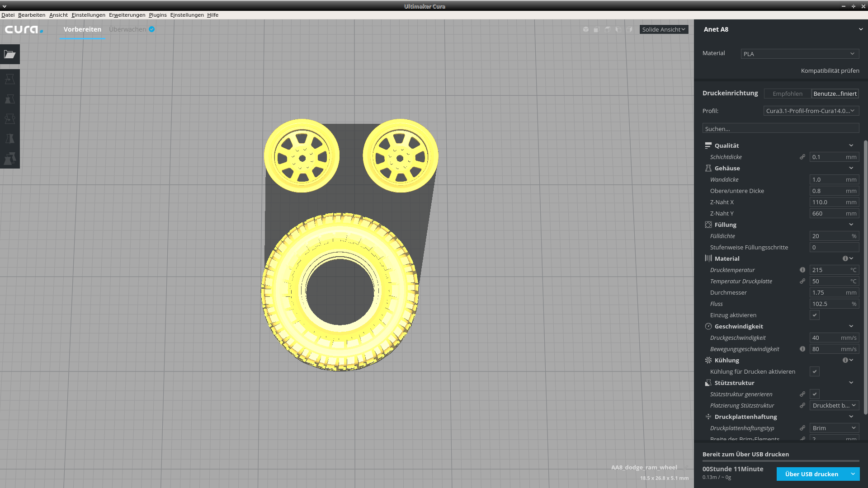Select the Rotate tool icon

(x=9, y=119)
